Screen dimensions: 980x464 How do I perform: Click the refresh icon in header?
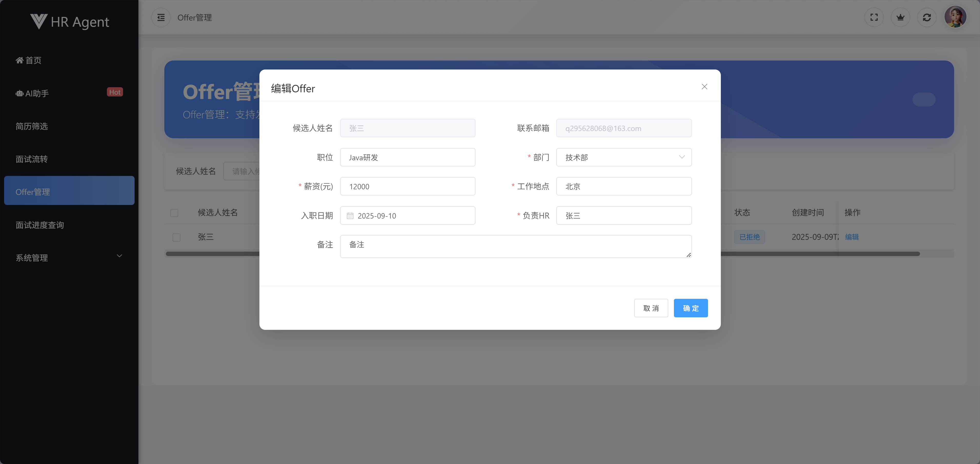click(x=927, y=17)
